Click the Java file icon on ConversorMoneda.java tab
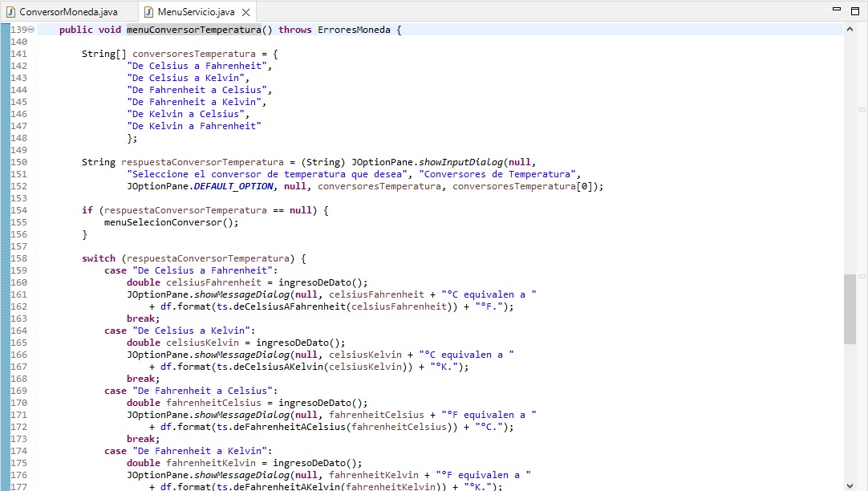The height and width of the screenshot is (491, 868). (10, 11)
